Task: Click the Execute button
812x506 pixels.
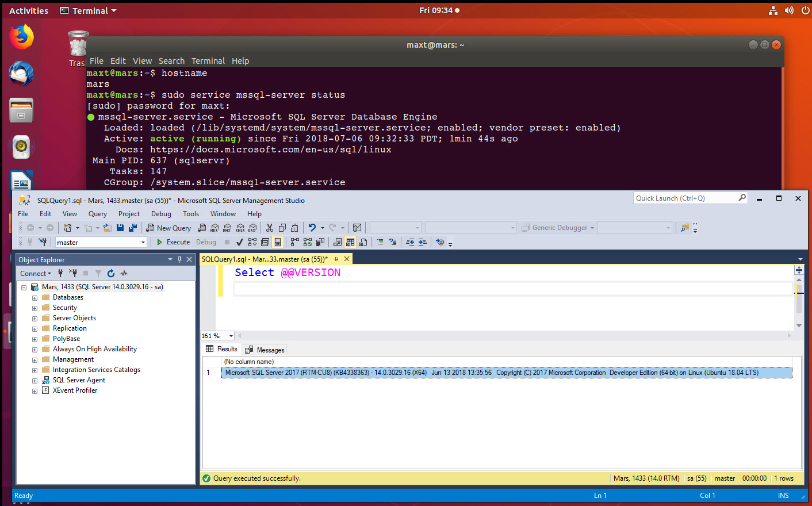Action: (173, 242)
